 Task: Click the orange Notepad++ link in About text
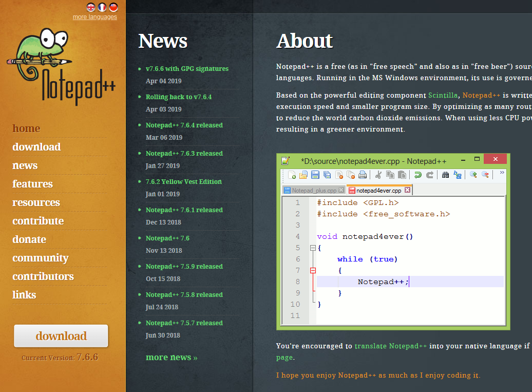point(481,96)
